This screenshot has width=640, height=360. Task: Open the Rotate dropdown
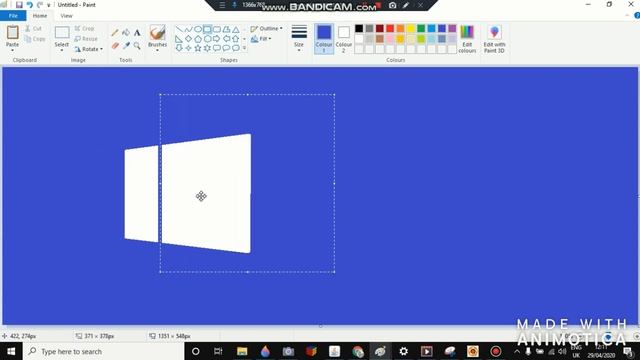click(89, 49)
